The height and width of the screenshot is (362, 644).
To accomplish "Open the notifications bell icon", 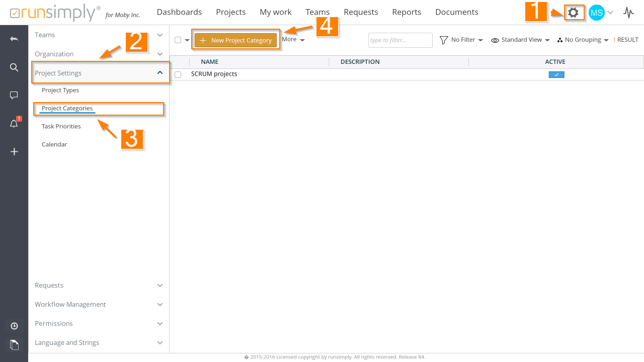I will click(14, 124).
